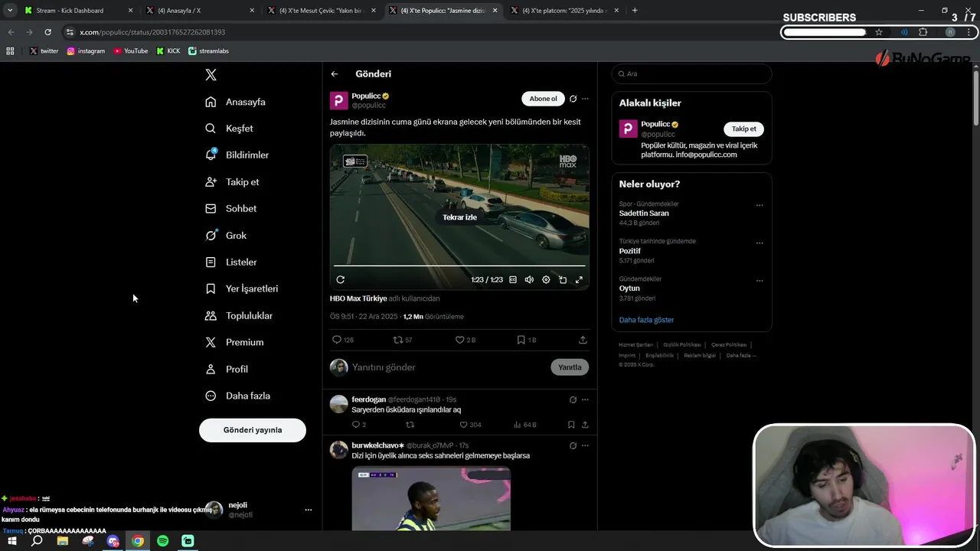Switch to Anasayfa / X tab
Screen dimensions: 980x551
(x=201, y=11)
